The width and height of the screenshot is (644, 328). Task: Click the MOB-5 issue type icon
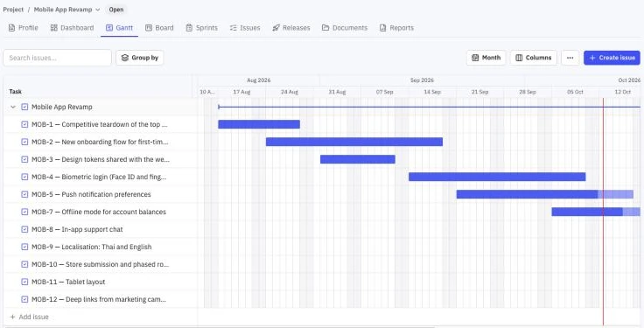[x=24, y=194]
